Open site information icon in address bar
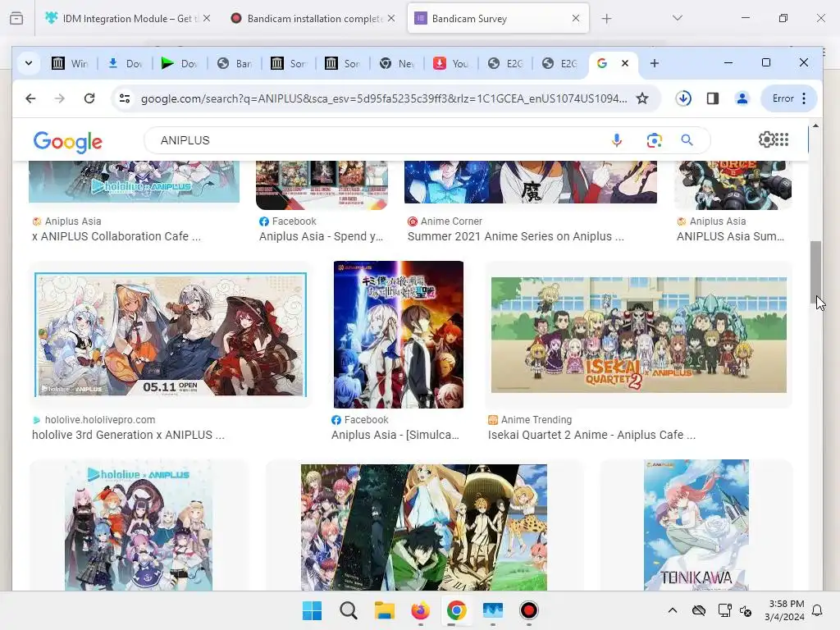 point(125,98)
